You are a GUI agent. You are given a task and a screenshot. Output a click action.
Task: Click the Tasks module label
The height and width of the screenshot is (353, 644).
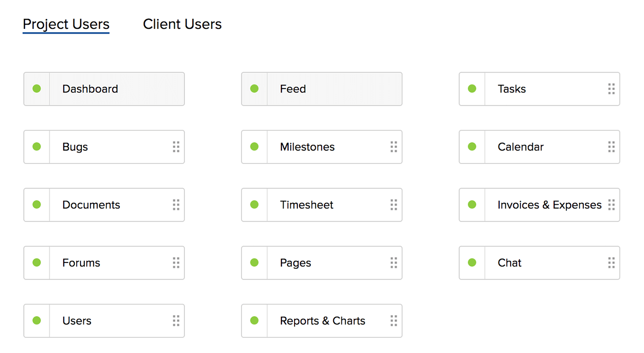click(512, 89)
